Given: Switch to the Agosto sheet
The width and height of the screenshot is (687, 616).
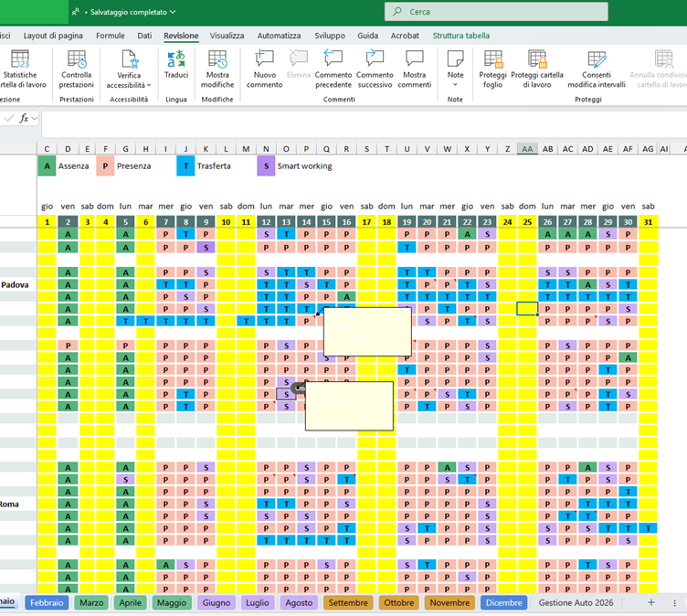Looking at the screenshot, I should [x=299, y=602].
